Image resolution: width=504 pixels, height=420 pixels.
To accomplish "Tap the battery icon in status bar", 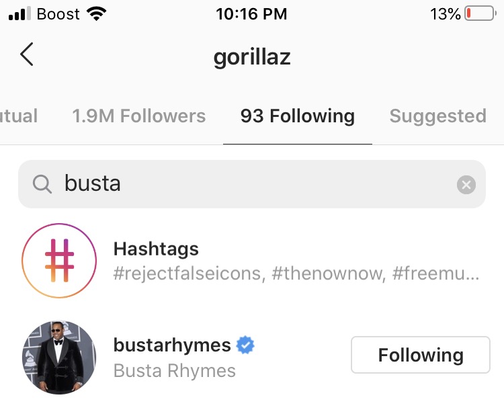I will click(x=479, y=14).
